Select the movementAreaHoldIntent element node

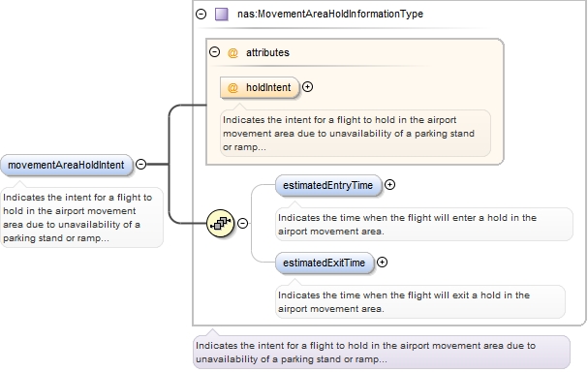67,165
